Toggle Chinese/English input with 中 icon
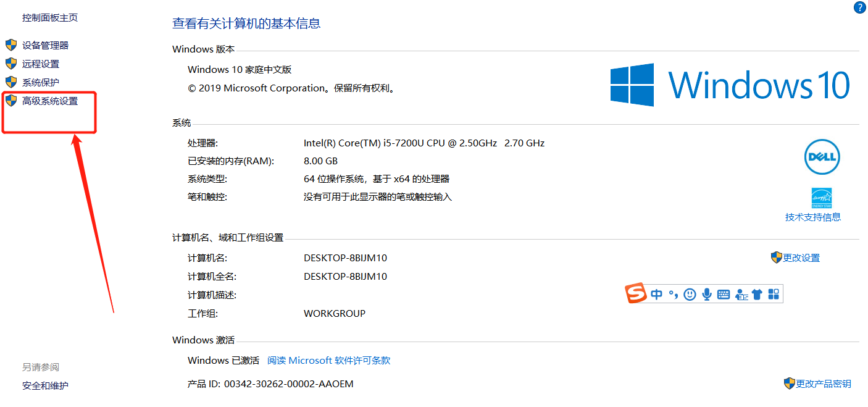Screen dimensions: 868x407 (x=656, y=294)
